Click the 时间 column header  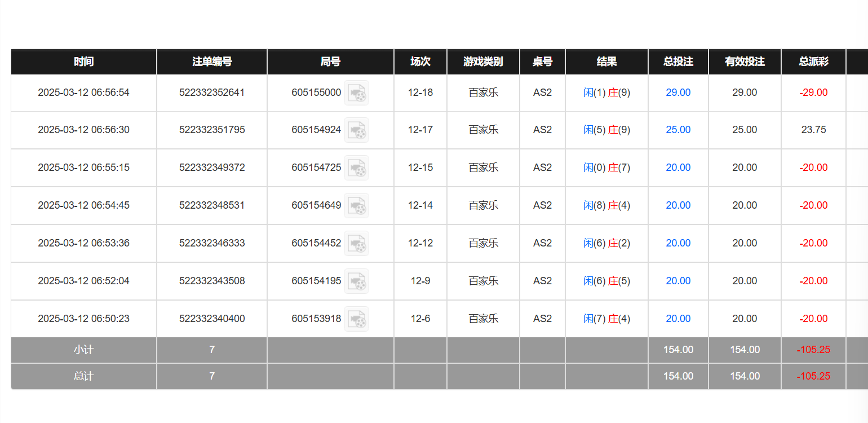pos(83,61)
